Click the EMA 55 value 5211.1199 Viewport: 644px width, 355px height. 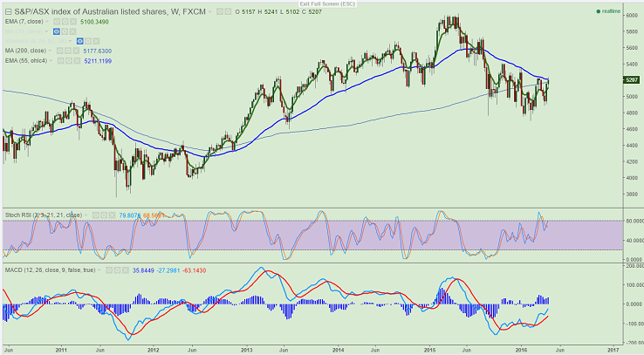tap(98, 61)
